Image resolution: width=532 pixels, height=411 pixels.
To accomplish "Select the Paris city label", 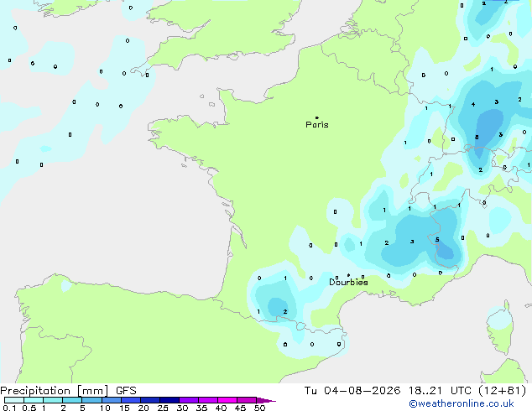I will pyautogui.click(x=317, y=125).
